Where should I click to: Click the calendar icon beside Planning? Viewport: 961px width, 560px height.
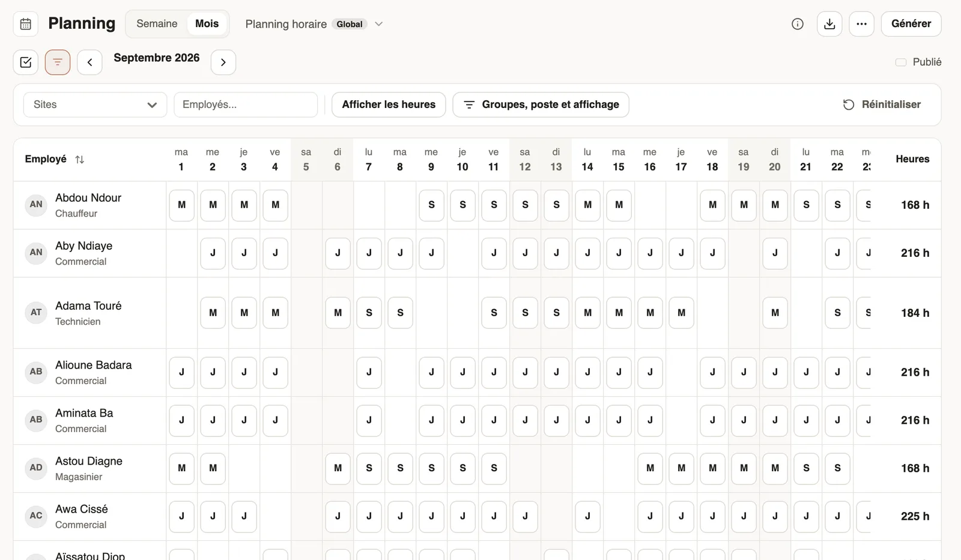(x=26, y=24)
